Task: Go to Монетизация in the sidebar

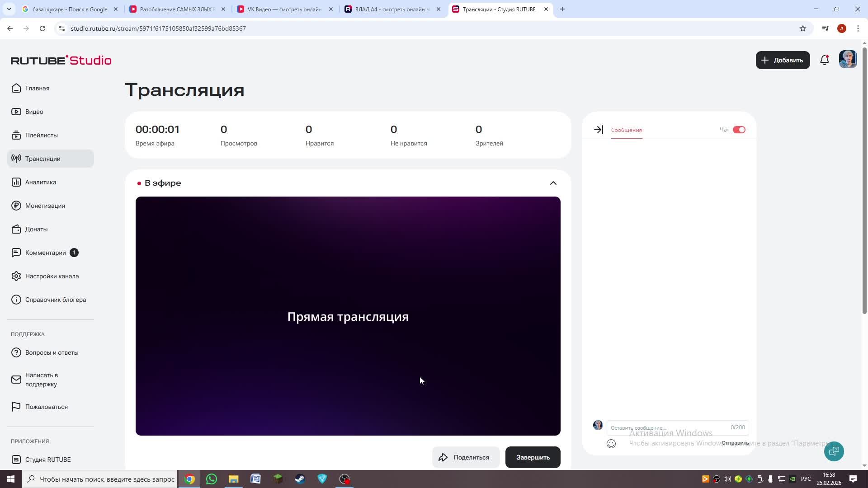Action: pos(45,206)
